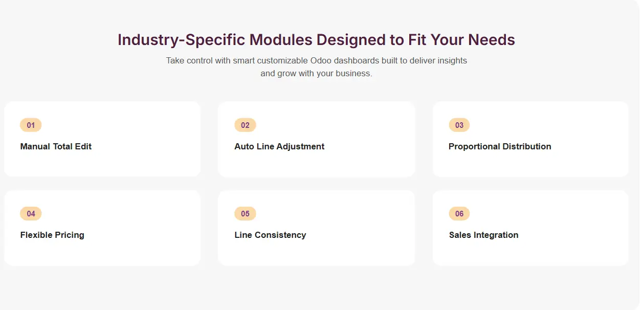Click the Manual Total Edit title
The height and width of the screenshot is (310, 644).
coord(56,146)
